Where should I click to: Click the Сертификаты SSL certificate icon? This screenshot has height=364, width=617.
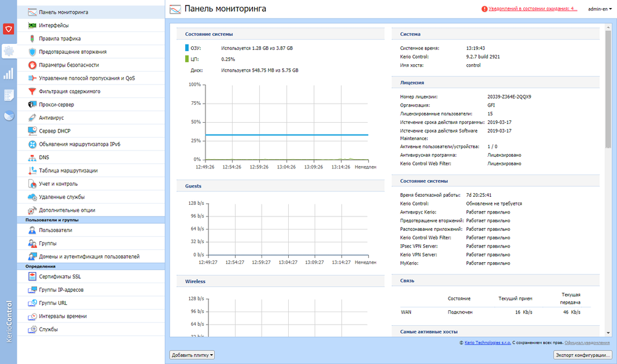pos(32,276)
